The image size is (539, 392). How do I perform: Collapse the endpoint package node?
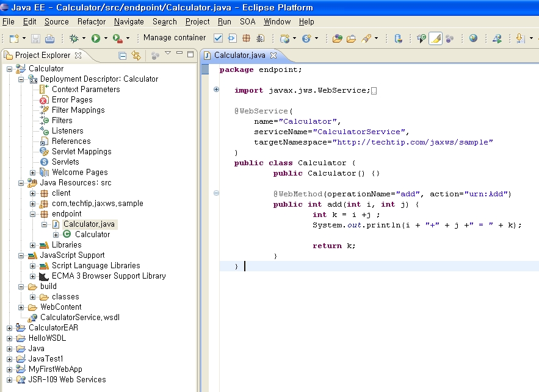click(33, 214)
